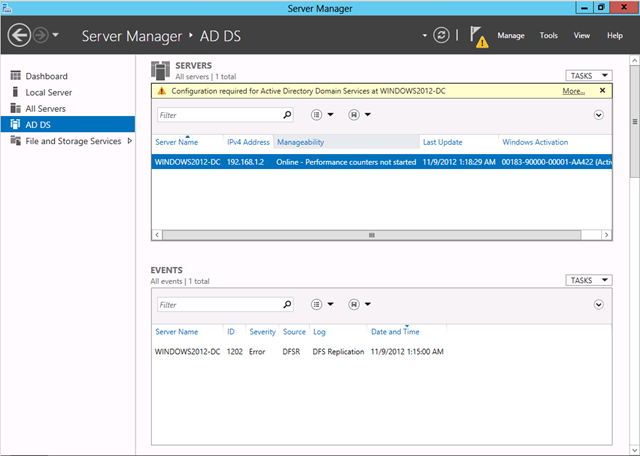Viewport: 640px width, 456px height.
Task: Click the More link in the warning bar
Action: click(x=573, y=91)
